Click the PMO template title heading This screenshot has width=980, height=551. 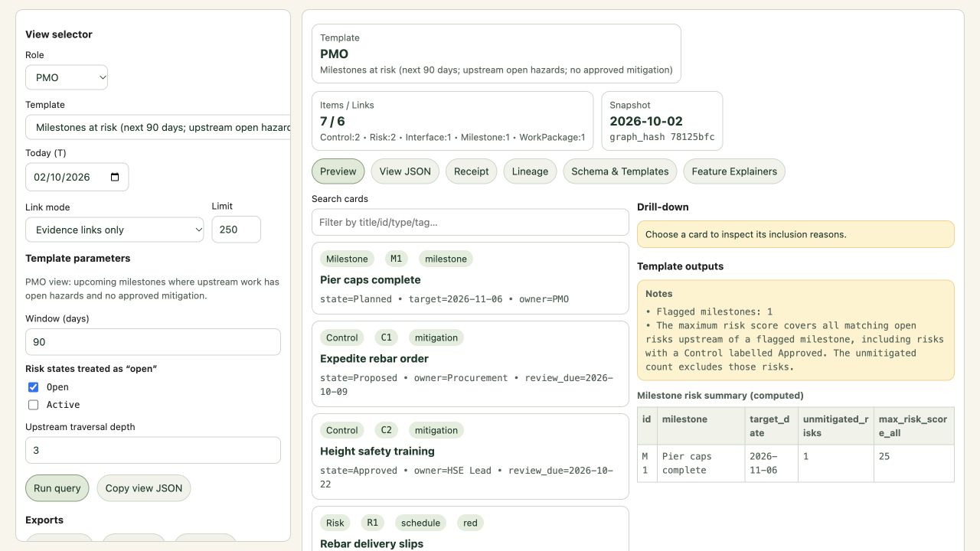(x=334, y=54)
